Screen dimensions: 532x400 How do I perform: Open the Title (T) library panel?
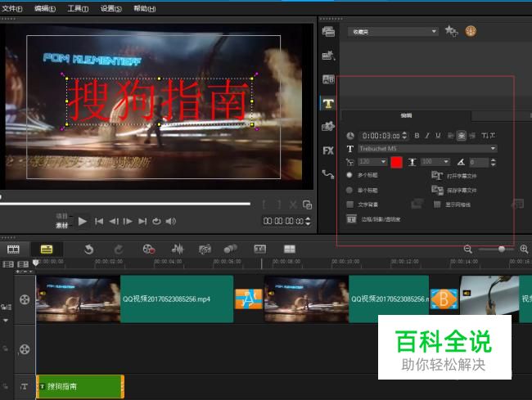[x=328, y=103]
